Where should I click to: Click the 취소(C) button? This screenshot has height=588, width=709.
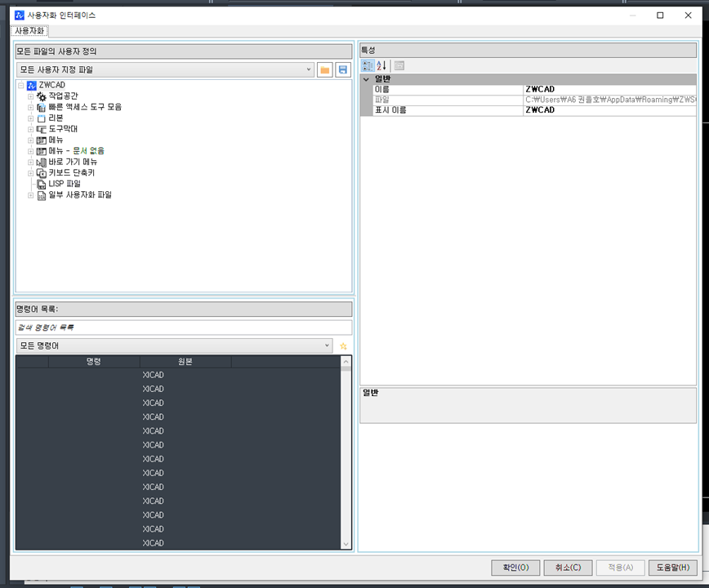point(568,568)
